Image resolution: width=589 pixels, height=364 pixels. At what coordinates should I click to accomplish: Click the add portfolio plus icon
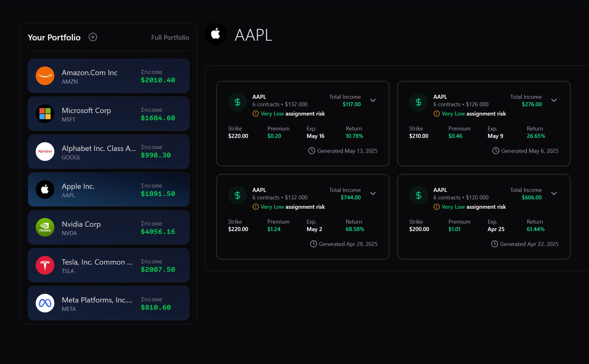coord(93,37)
